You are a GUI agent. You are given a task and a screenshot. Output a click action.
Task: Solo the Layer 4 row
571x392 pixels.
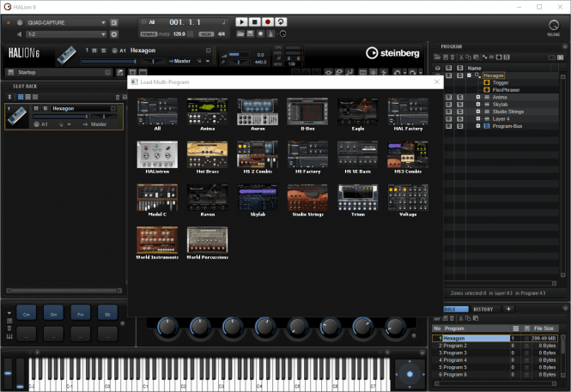460,119
